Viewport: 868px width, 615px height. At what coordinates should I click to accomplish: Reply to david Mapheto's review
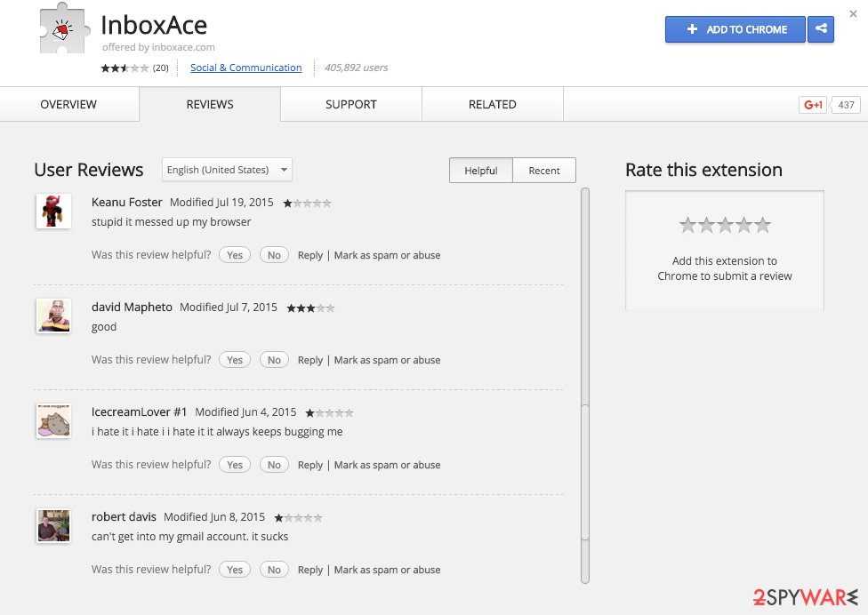[310, 360]
